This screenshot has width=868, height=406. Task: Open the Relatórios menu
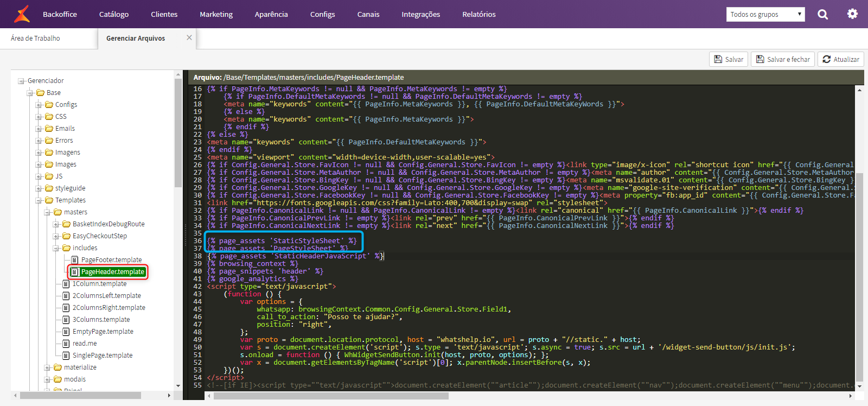tap(479, 14)
